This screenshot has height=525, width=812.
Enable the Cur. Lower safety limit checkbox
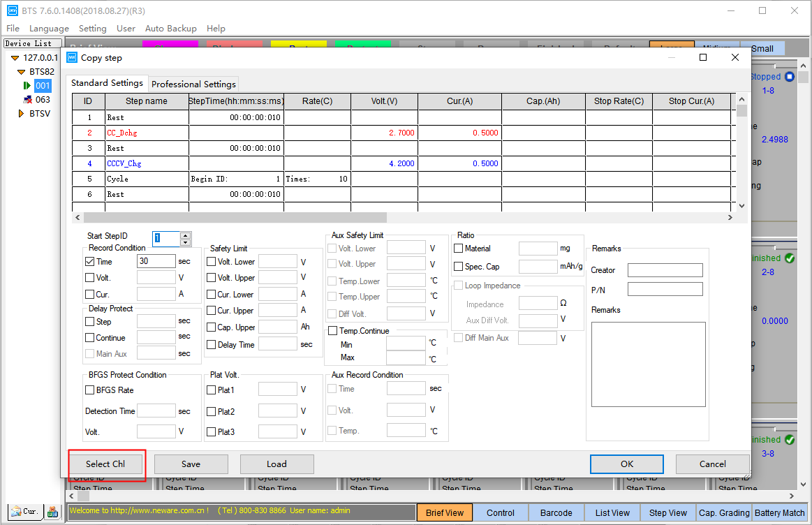(x=212, y=294)
